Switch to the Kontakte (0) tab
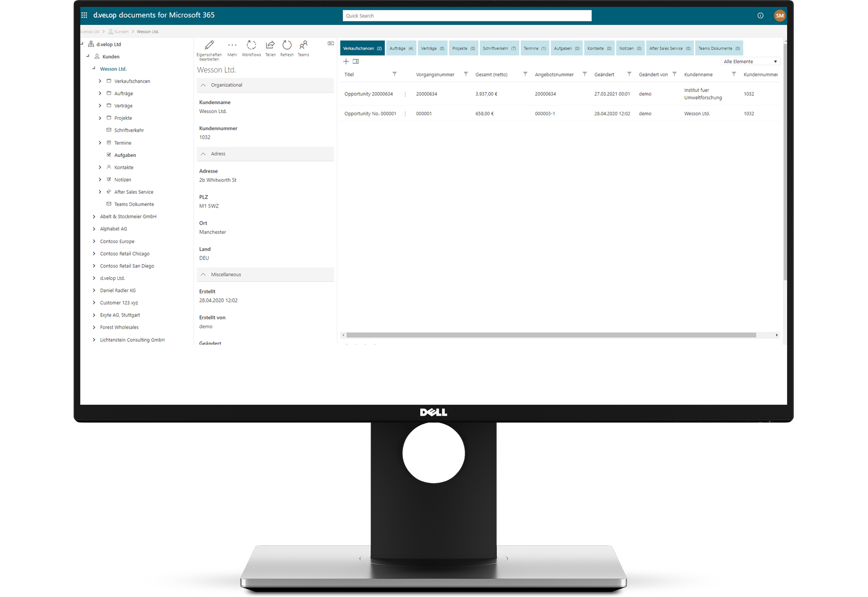868x597 pixels. pos(599,48)
